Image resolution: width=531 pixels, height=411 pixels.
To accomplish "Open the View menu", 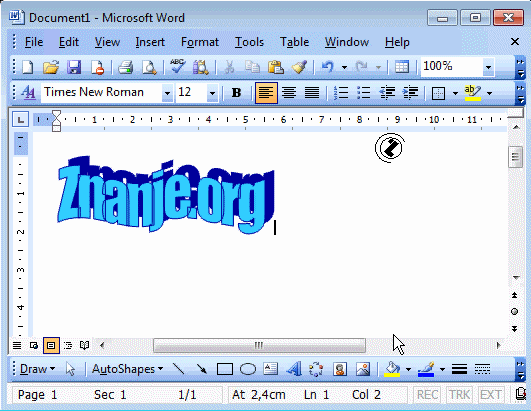I will 107,42.
